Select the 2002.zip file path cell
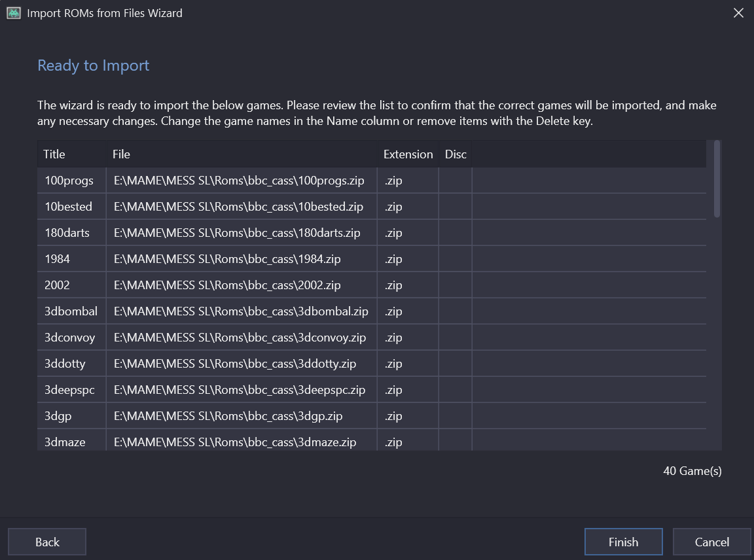 point(227,285)
